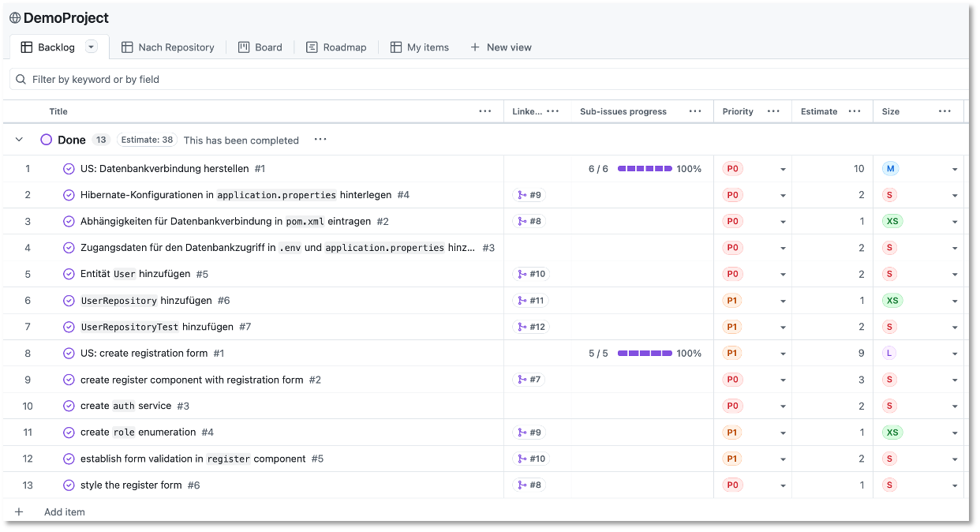Click status icon of Zugangsdaten für den Datenbankzugriff
This screenshot has width=980, height=532.
[69, 248]
